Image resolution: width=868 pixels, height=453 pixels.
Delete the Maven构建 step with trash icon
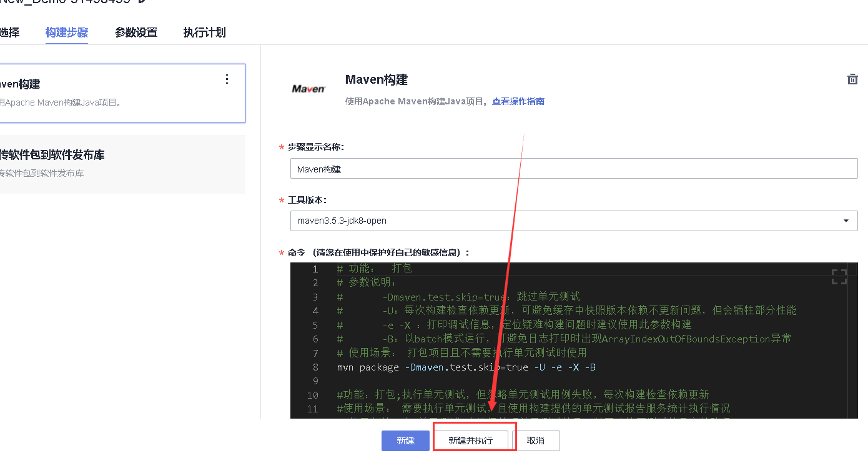tap(852, 79)
